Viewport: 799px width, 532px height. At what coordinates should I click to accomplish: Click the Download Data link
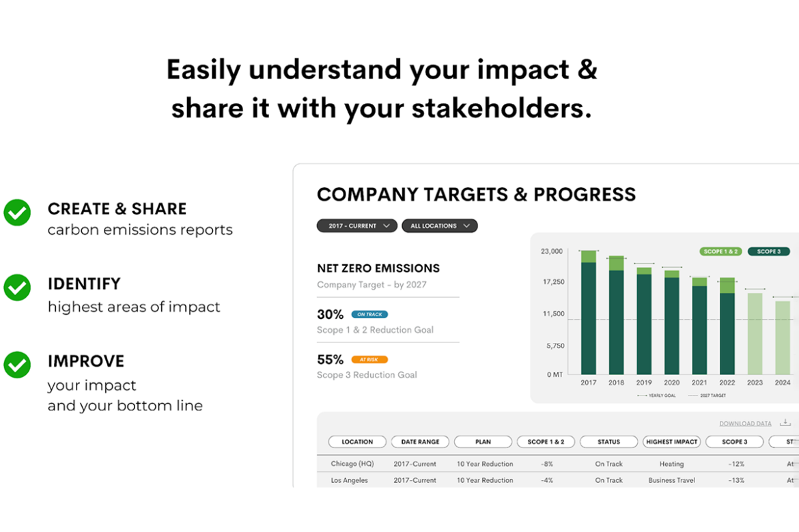click(x=745, y=423)
